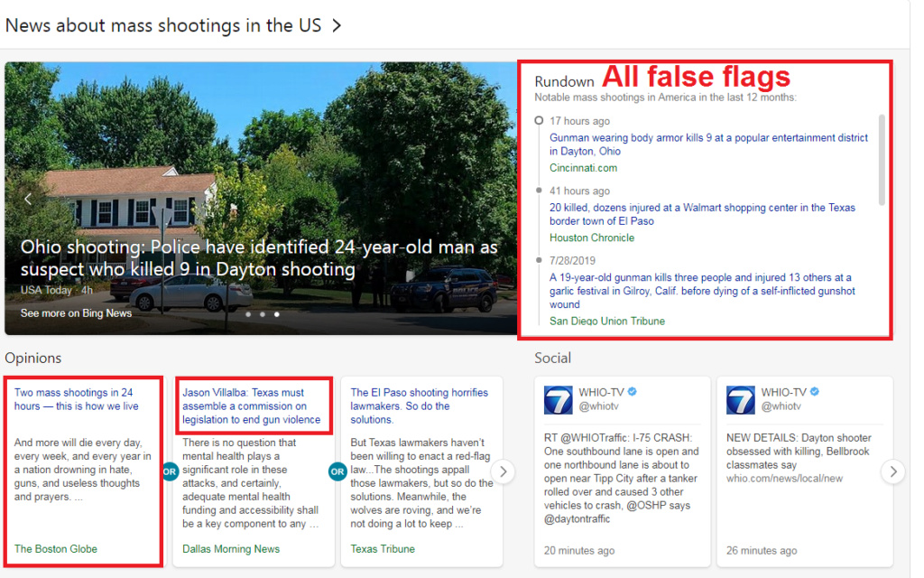
Task: Select the 17 hours ago timeline marker
Action: click(x=539, y=121)
